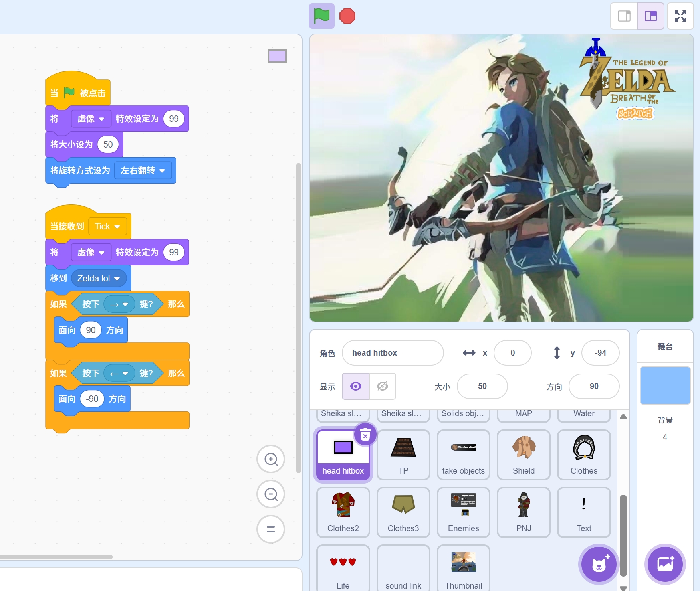Select the Shield sprite

pos(524,455)
